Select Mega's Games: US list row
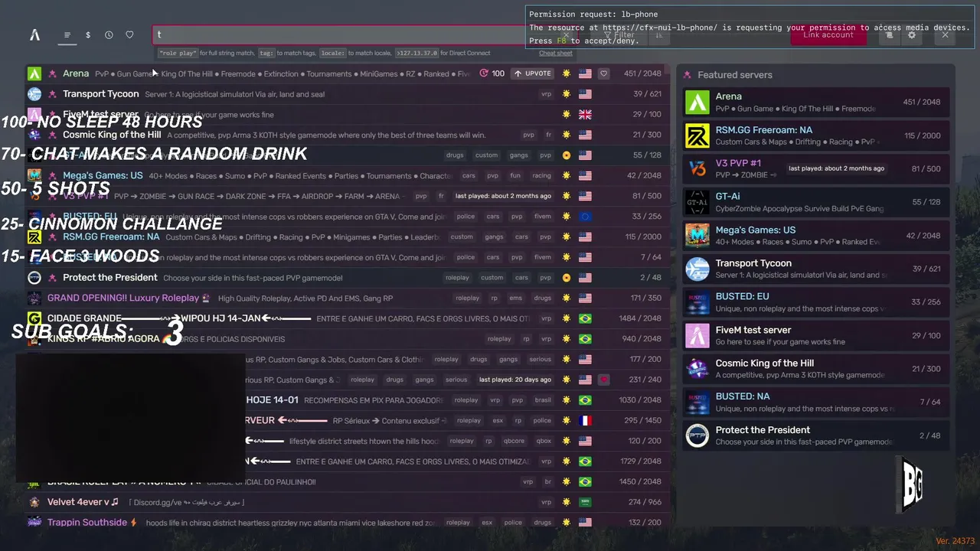 348,175
